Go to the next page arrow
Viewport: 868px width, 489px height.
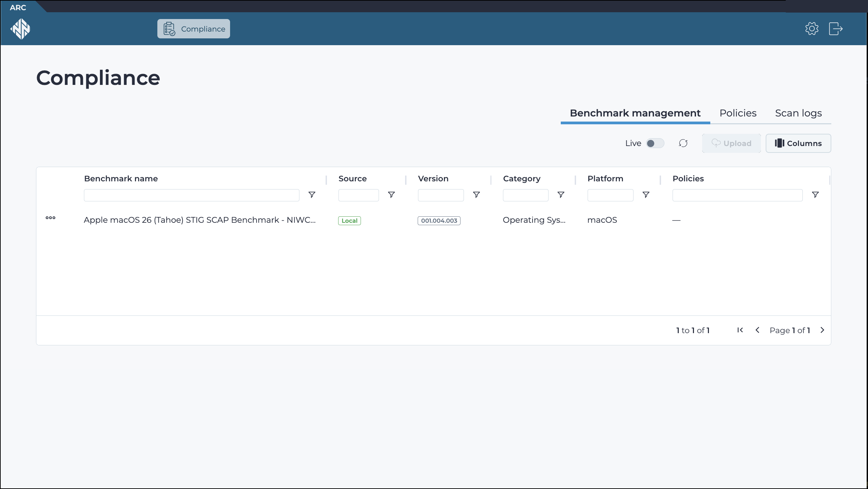822,330
